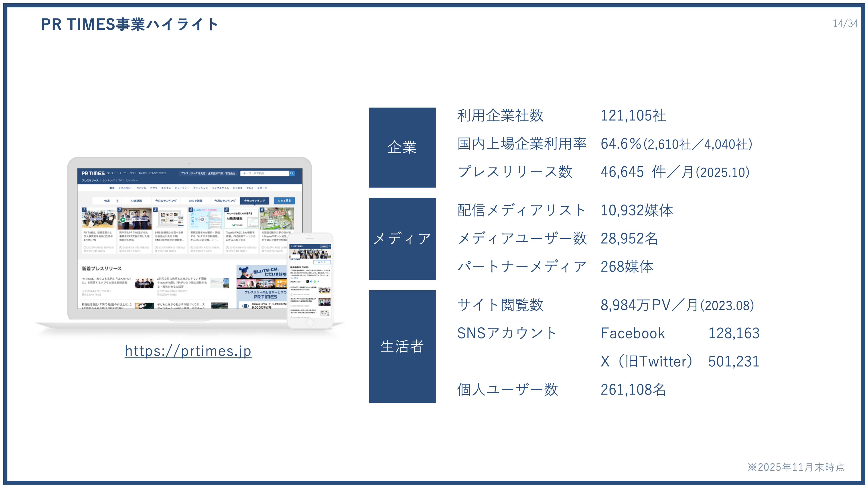868x488 pixels.
Task: Click the X social icon on phone screen
Action: (x=307, y=282)
